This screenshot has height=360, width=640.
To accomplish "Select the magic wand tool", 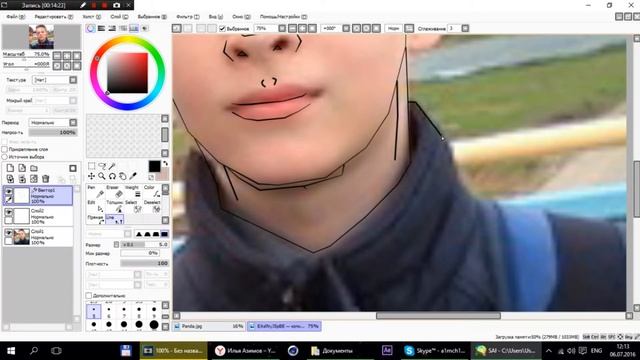I will click(112, 166).
